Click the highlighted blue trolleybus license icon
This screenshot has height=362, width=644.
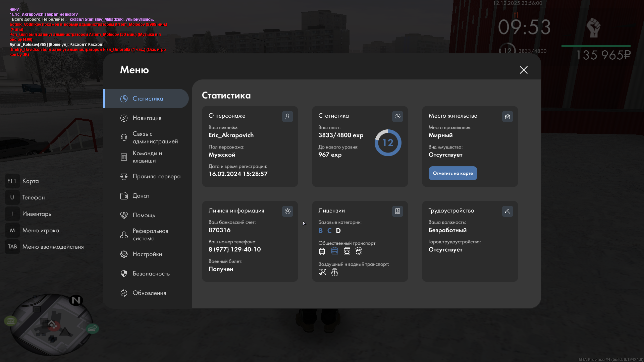334,251
